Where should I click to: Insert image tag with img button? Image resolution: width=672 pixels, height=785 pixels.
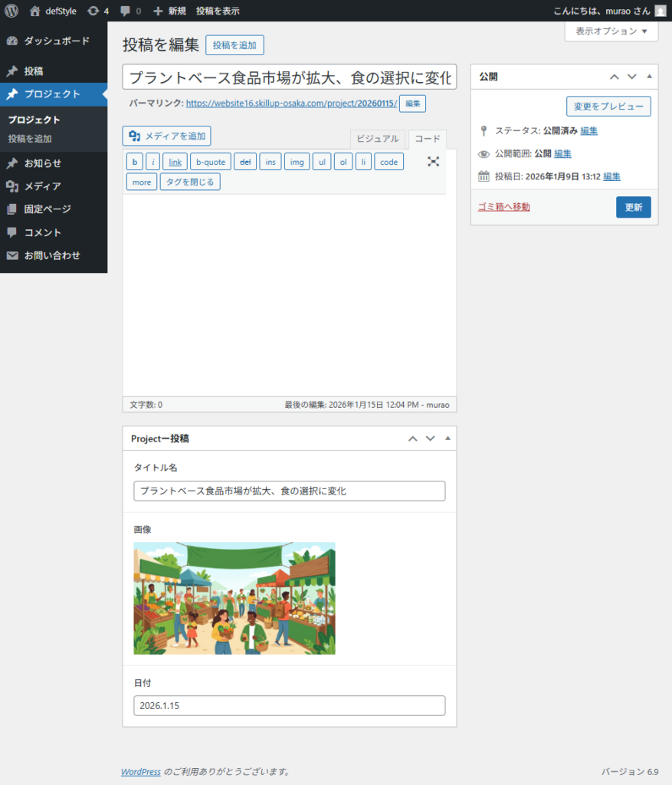coord(297,162)
